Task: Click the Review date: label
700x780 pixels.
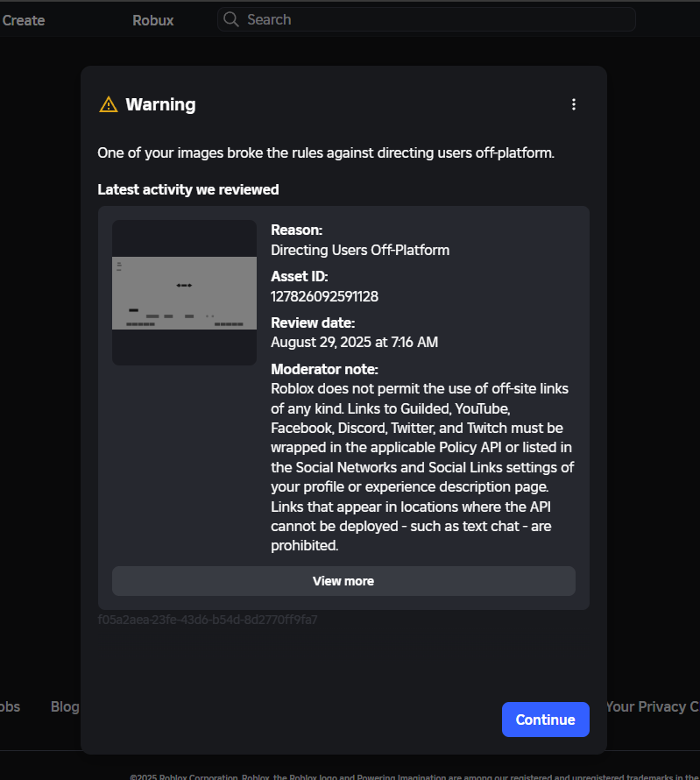Action: pyautogui.click(x=313, y=323)
